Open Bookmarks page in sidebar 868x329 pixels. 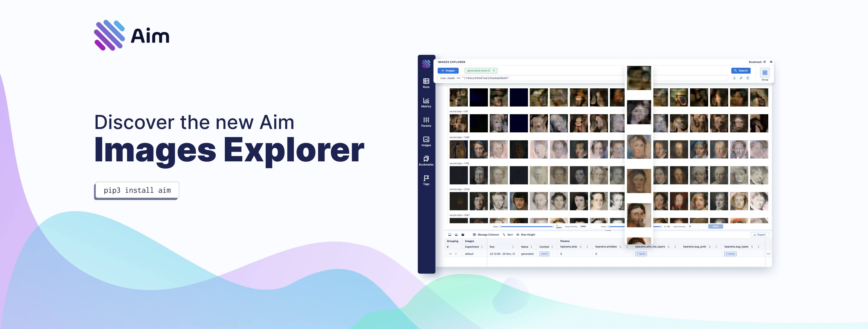[x=426, y=161]
